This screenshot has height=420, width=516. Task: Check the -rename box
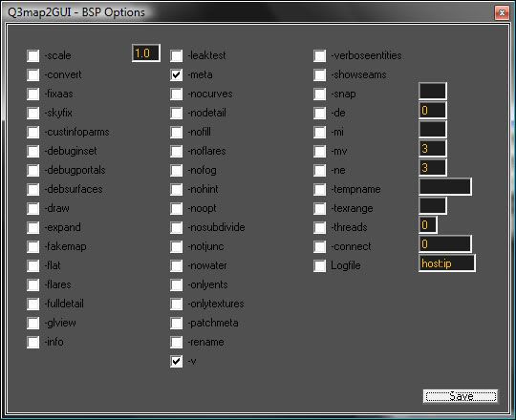(x=177, y=342)
